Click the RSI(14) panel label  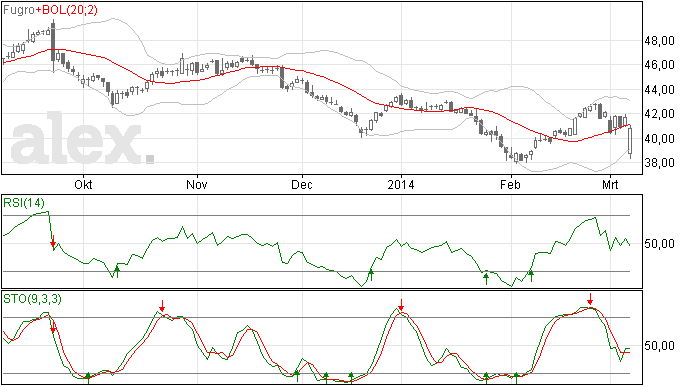point(24,203)
